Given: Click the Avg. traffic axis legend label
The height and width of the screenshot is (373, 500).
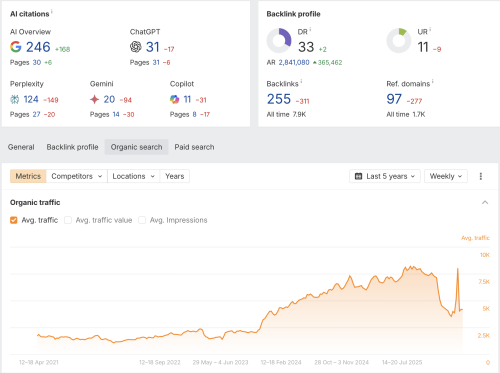Looking at the screenshot, I should [475, 238].
